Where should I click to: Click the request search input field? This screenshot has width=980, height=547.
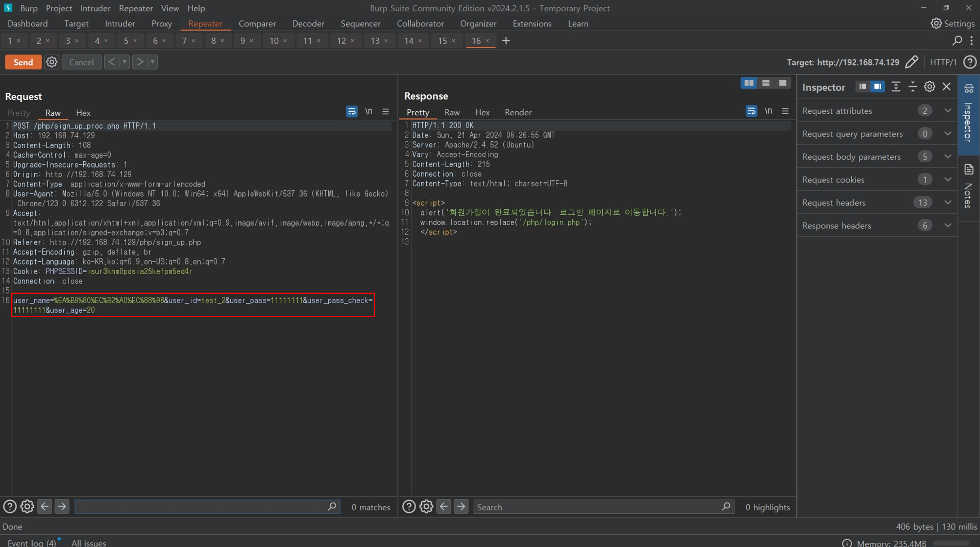click(201, 507)
